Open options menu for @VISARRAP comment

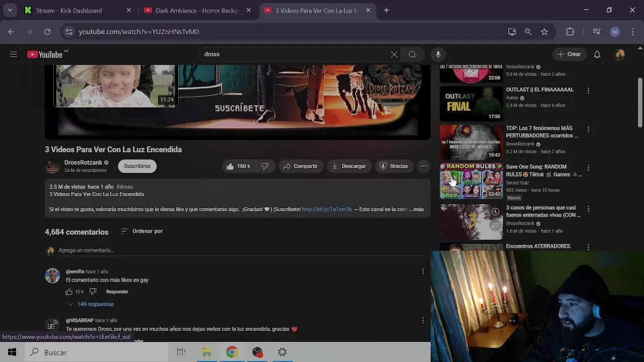pos(423,320)
